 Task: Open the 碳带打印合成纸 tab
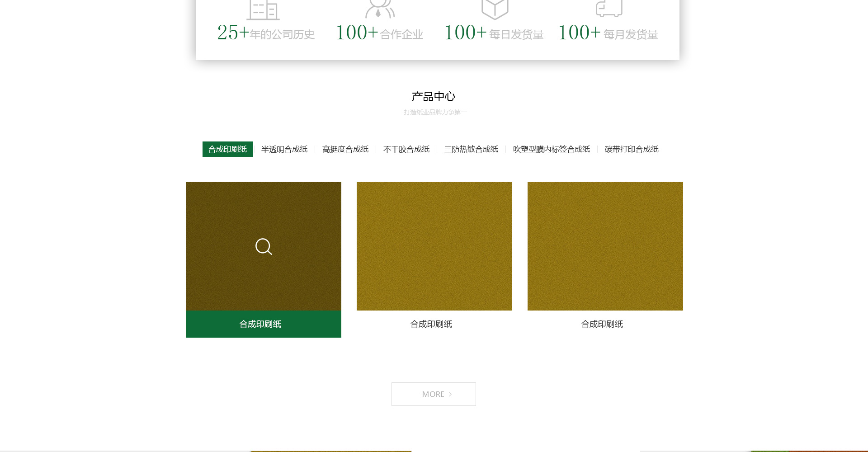click(631, 149)
